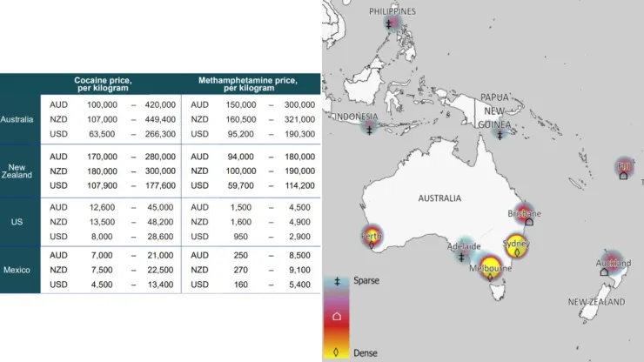Click the 'Dense' legend label

tap(366, 353)
